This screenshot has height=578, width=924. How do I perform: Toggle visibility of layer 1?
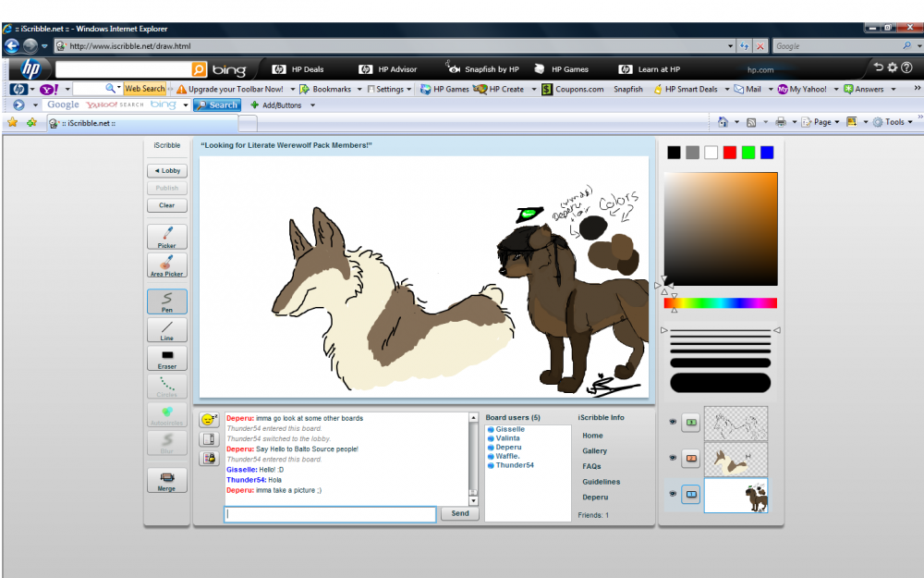[673, 494]
